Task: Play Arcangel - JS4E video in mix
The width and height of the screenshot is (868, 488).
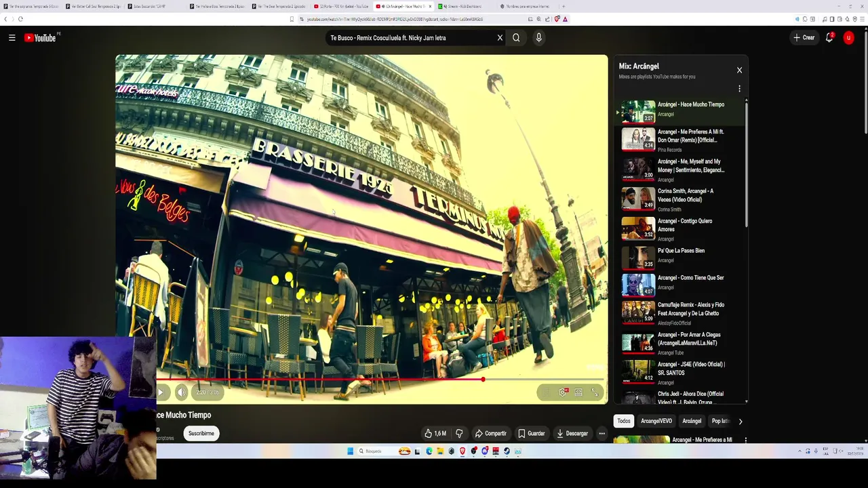Action: 681,372
